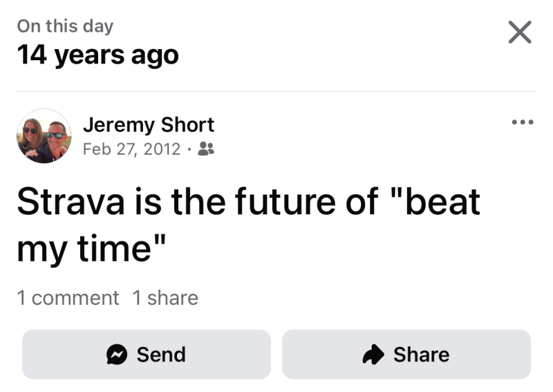This screenshot has height=392, width=553.
Task: Click the share arrow icon
Action: point(373,355)
